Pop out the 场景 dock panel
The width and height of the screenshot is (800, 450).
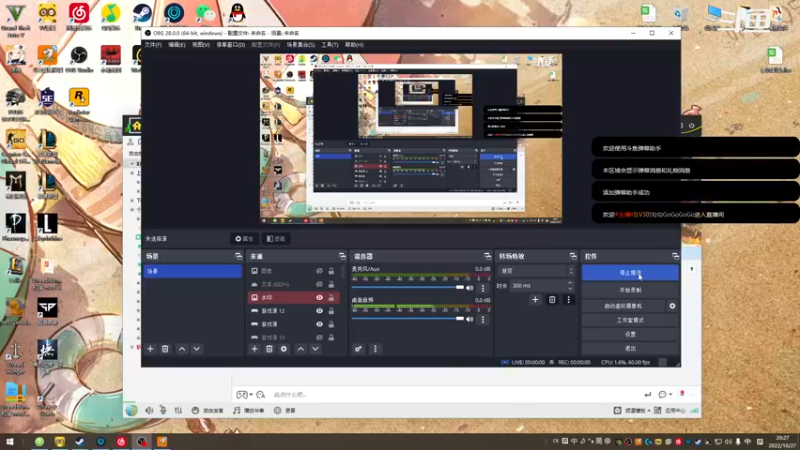pos(238,256)
